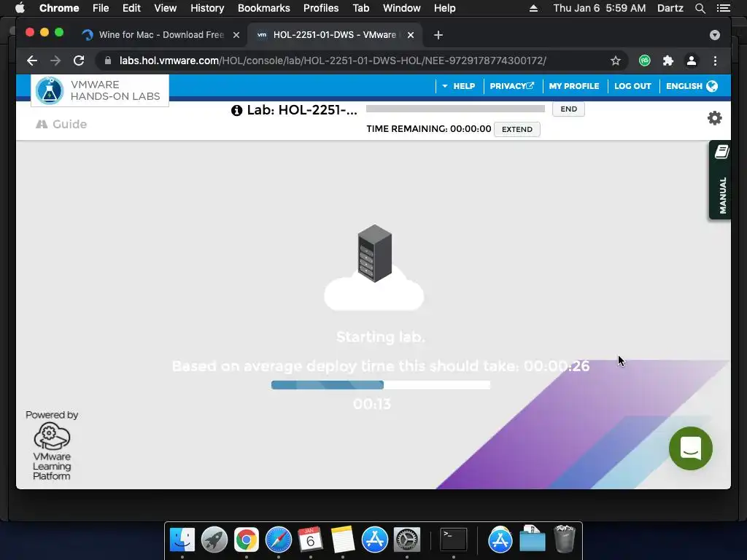747x560 pixels.
Task: Open the History menu
Action: [207, 8]
